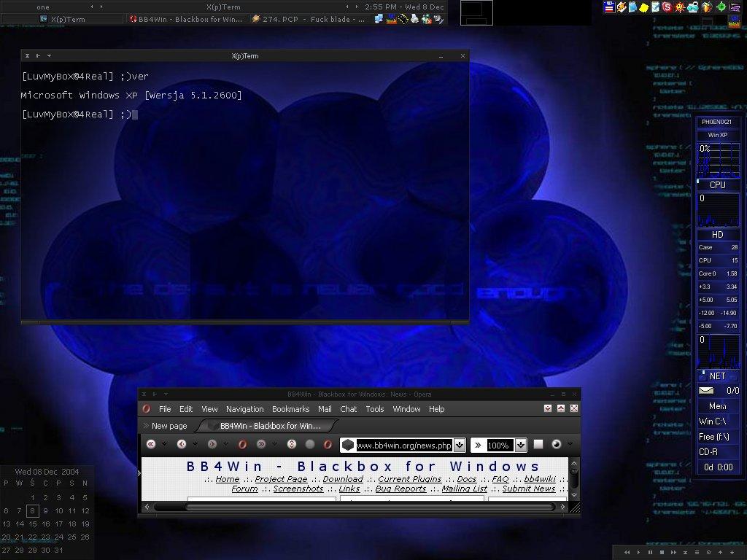
Task: Follow the Current Plugins link
Action: 410,479
